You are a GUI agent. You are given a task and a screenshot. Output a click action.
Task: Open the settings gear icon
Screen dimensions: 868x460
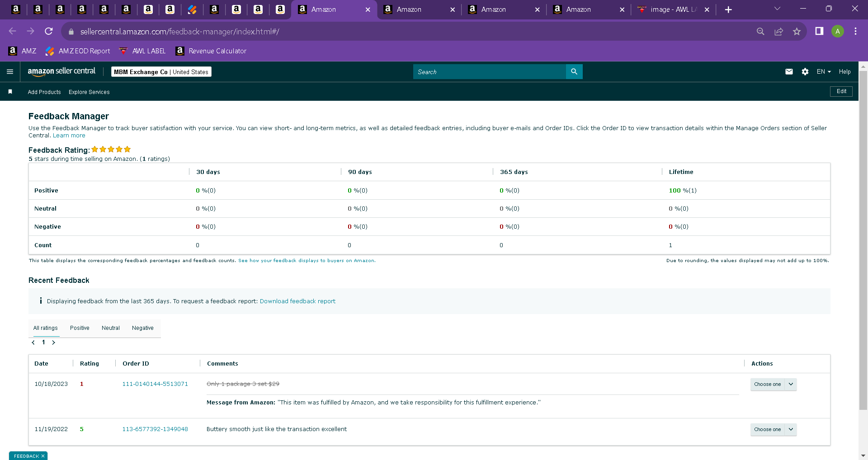(805, 71)
